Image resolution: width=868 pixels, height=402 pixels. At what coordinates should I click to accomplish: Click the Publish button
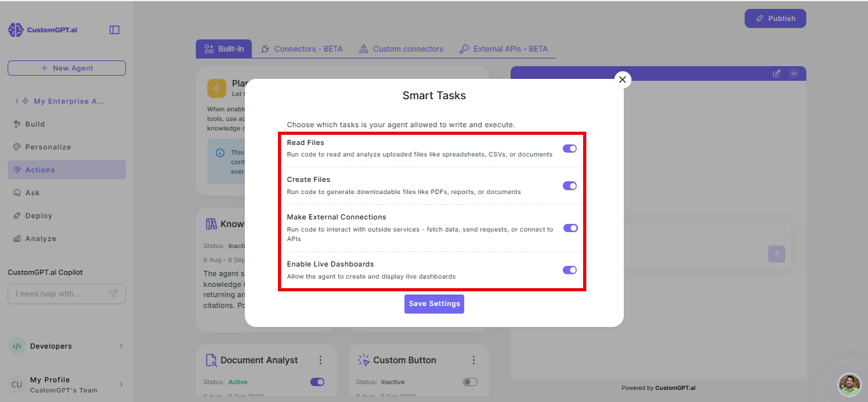coord(775,18)
